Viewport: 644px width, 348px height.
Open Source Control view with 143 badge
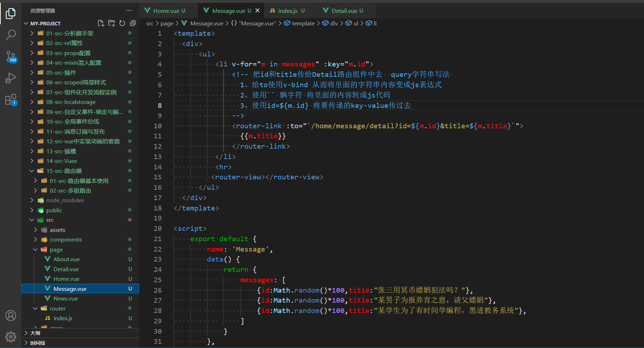(x=11, y=56)
